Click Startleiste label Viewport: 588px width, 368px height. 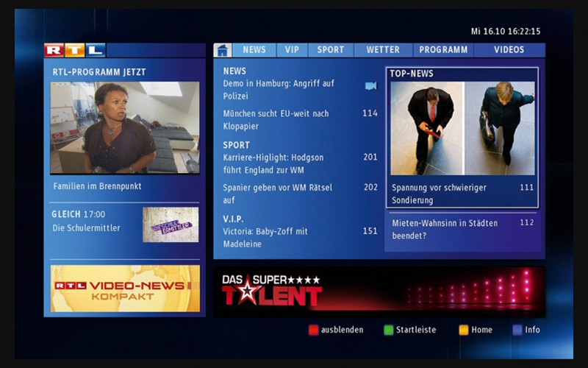click(416, 330)
